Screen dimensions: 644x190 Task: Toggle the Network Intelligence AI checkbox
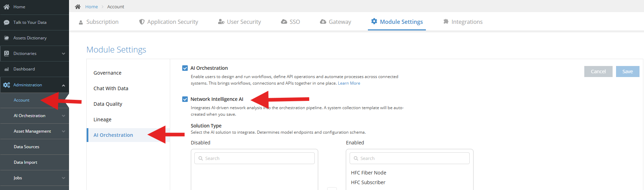tap(185, 99)
